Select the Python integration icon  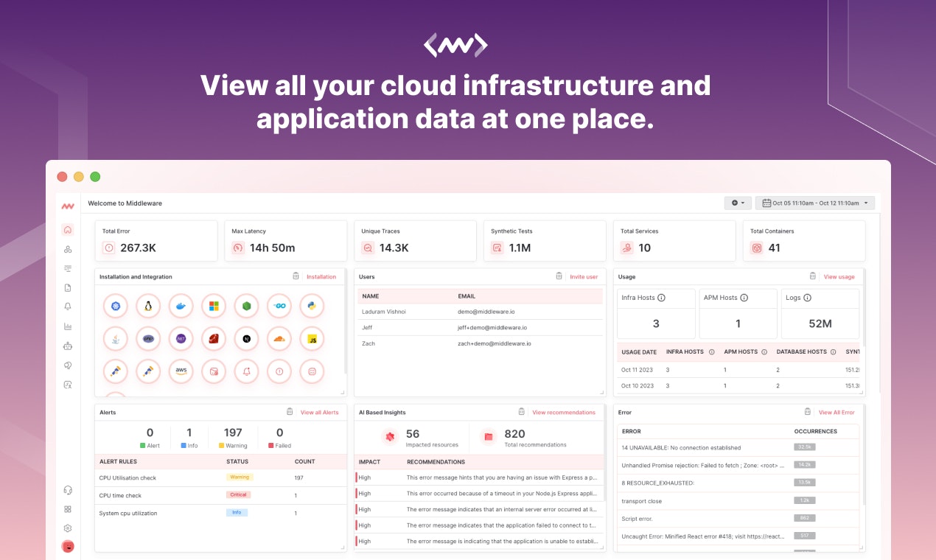point(312,306)
